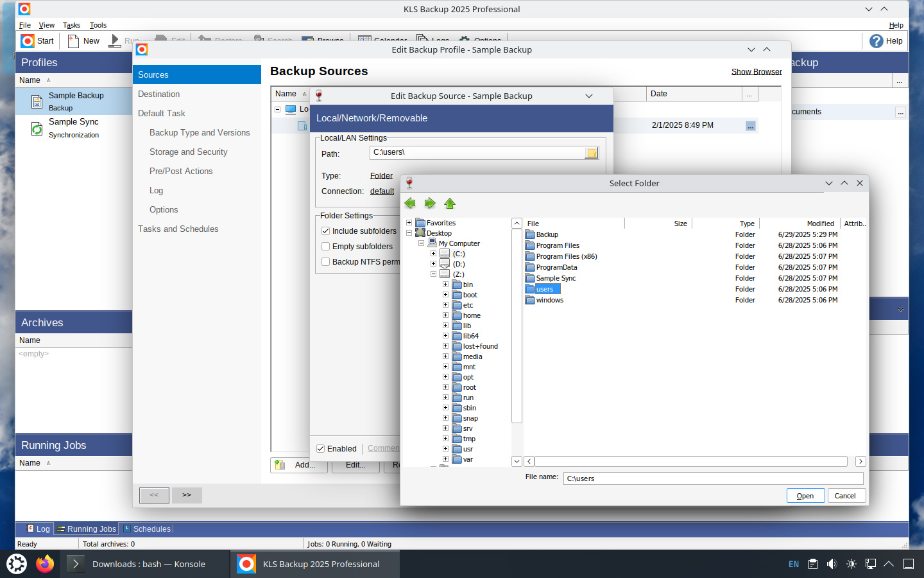Click the default connection link
The height and width of the screenshot is (578, 924).
(382, 191)
